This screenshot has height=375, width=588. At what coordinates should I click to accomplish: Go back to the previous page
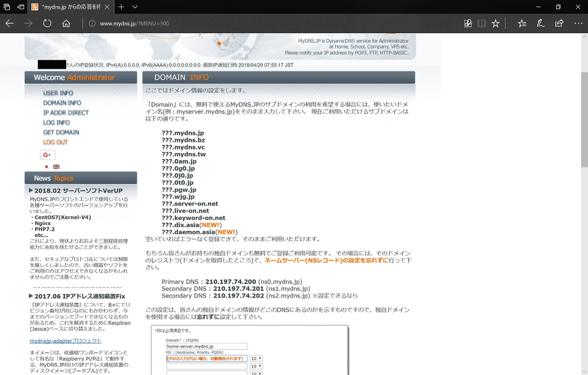pos(10,24)
